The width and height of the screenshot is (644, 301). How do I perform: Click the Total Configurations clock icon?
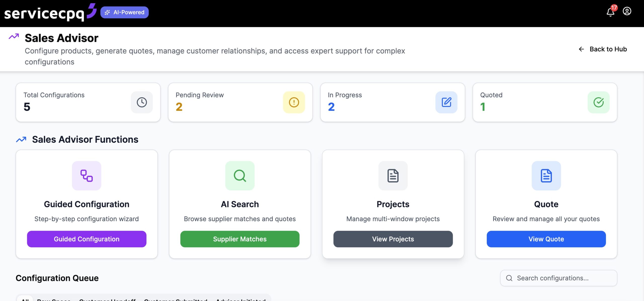(141, 102)
